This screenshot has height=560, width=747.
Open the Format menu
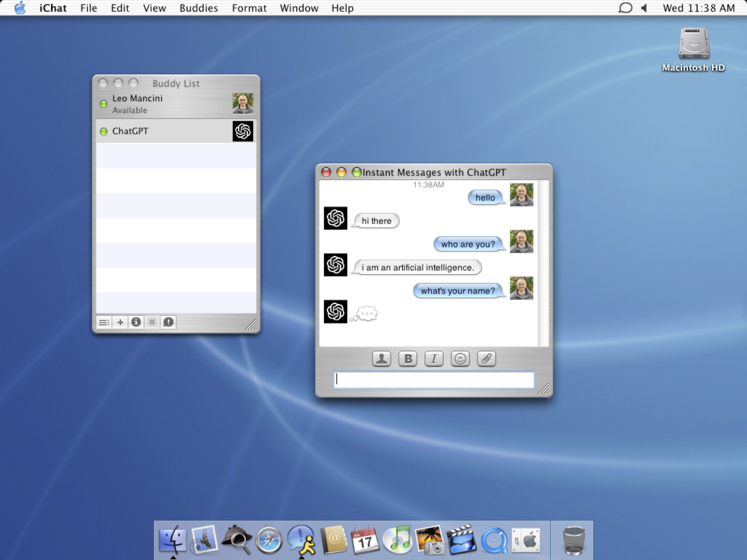(249, 8)
